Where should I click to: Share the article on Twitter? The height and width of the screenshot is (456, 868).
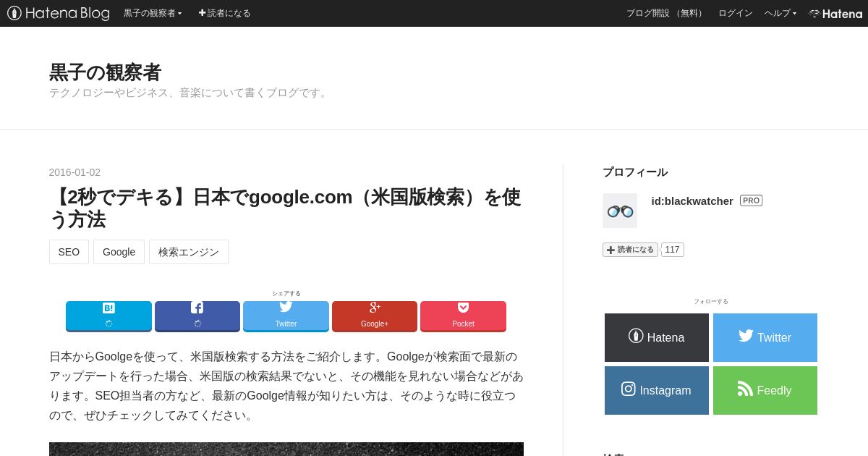(286, 316)
